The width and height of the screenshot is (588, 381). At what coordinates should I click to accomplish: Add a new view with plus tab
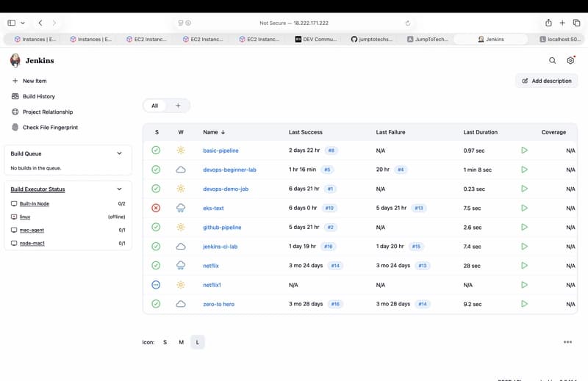tap(177, 106)
